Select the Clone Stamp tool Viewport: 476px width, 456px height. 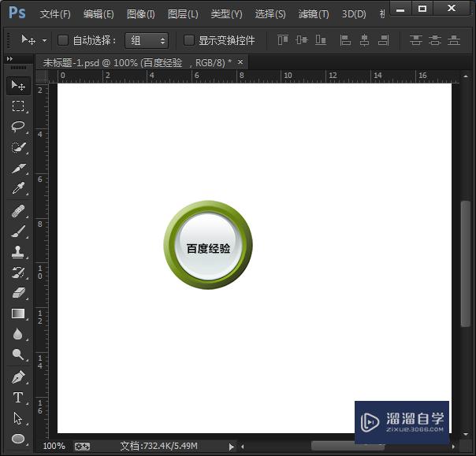pos(18,252)
